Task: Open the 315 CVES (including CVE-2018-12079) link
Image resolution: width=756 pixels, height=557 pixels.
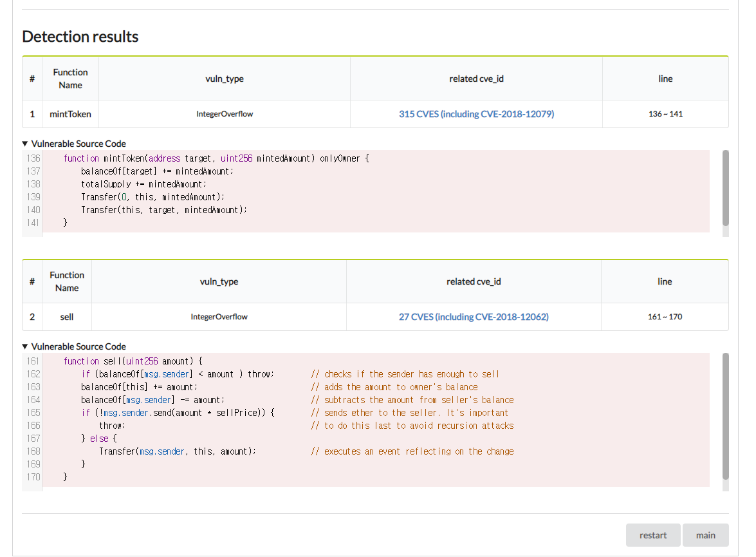Action: pyautogui.click(x=476, y=114)
